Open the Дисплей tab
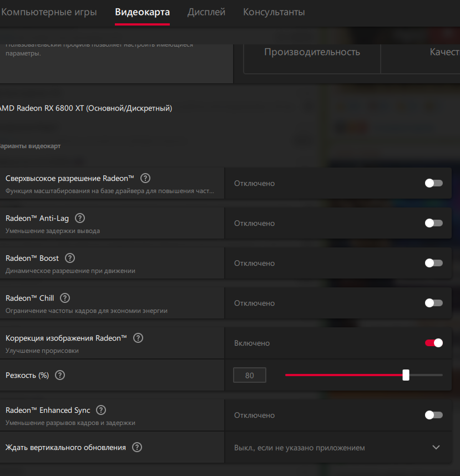 point(206,12)
